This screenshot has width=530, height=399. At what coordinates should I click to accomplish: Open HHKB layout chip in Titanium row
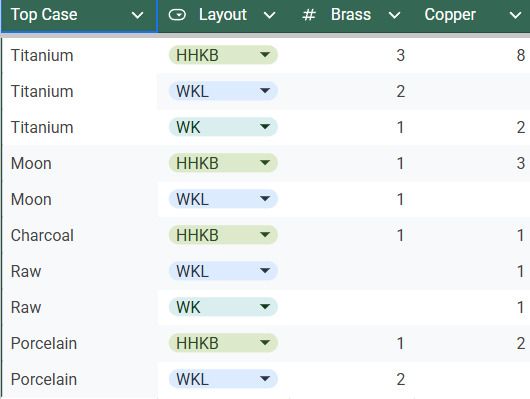(x=223, y=55)
